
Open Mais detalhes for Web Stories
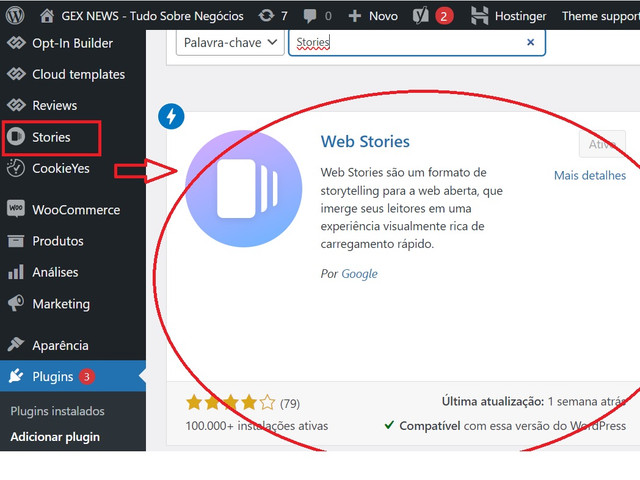tap(590, 176)
